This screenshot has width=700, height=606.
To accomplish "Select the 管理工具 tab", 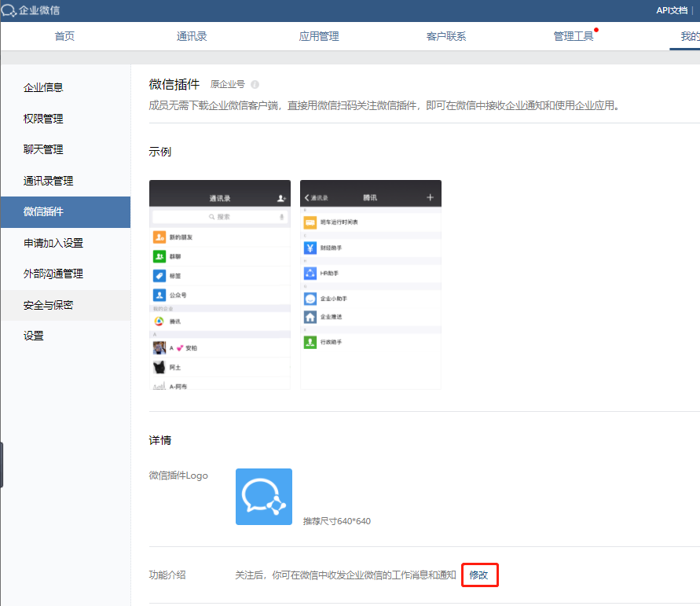I will (x=574, y=36).
